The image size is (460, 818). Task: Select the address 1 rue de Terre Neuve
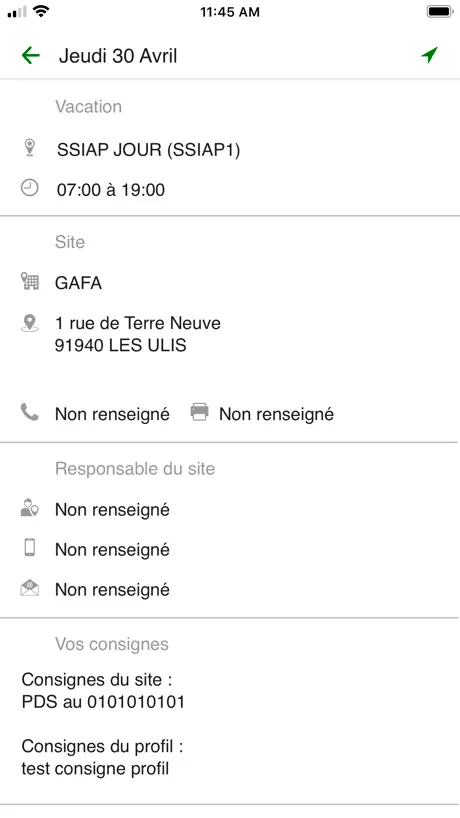point(138,323)
